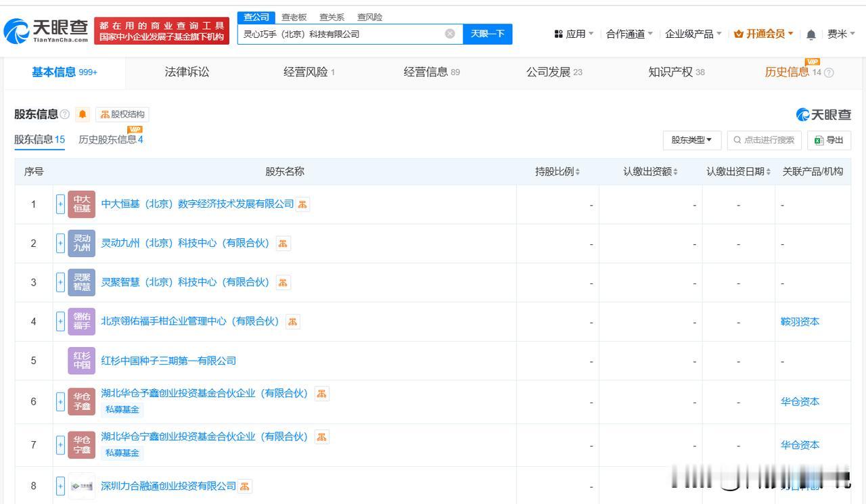Image resolution: width=866 pixels, height=504 pixels.
Task: Open 红杉中国种子三期第一有限公司 link
Action: (x=168, y=361)
